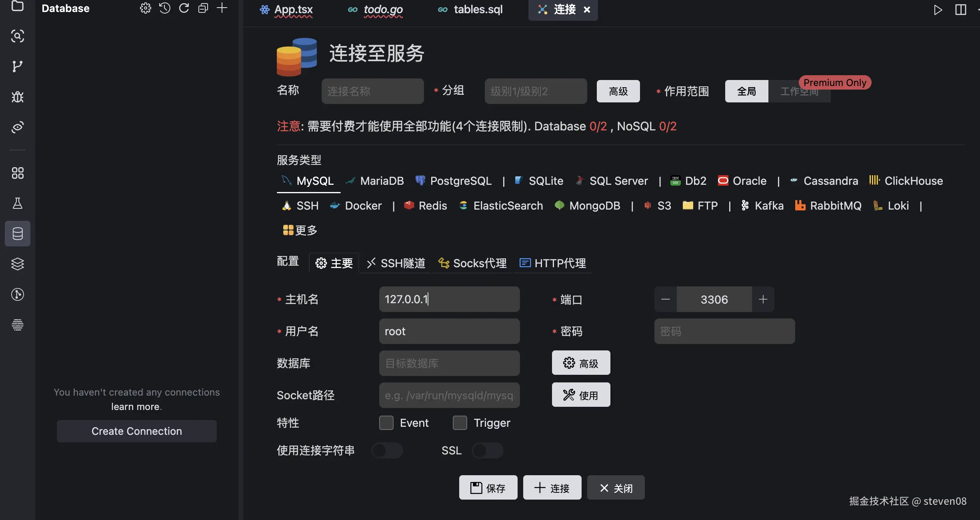The width and height of the screenshot is (980, 520).
Task: Open the Source Control sidebar icon
Action: coord(17,66)
